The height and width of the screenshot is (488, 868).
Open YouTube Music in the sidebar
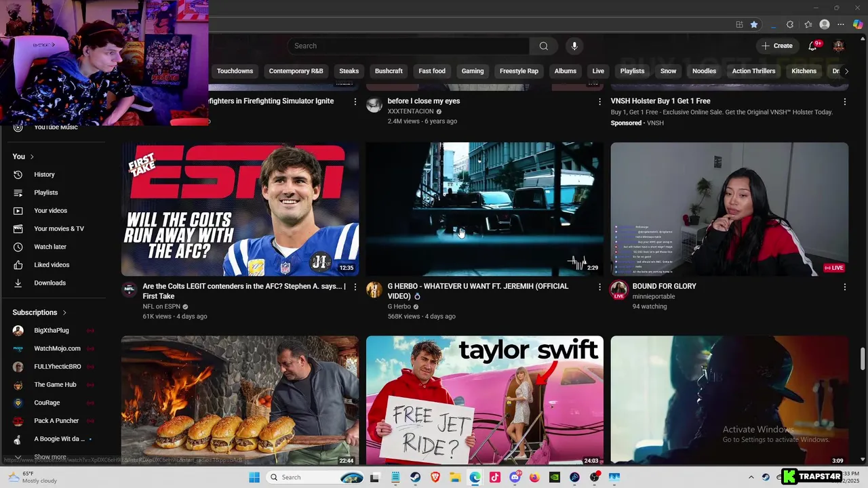(x=54, y=127)
